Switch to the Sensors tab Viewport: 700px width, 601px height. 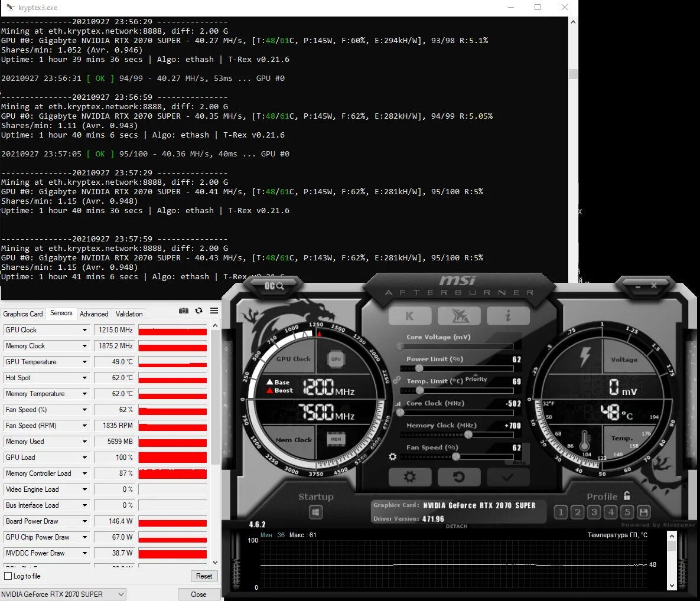point(61,313)
